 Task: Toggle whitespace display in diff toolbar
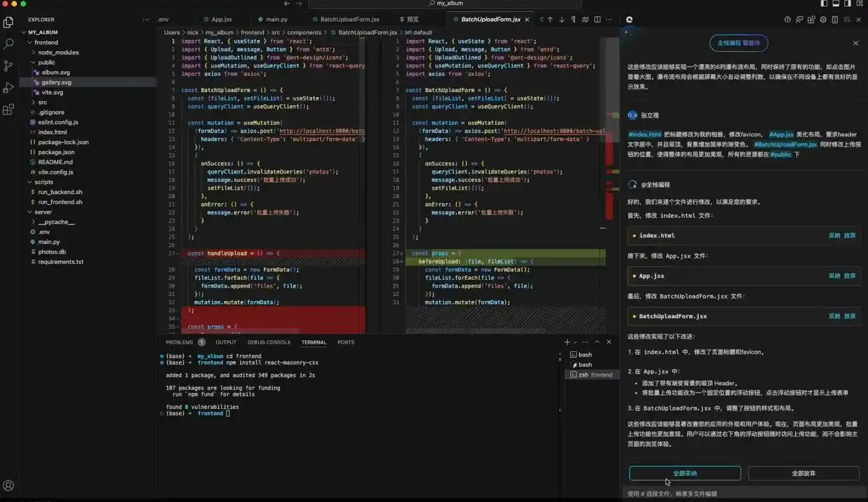(x=573, y=20)
